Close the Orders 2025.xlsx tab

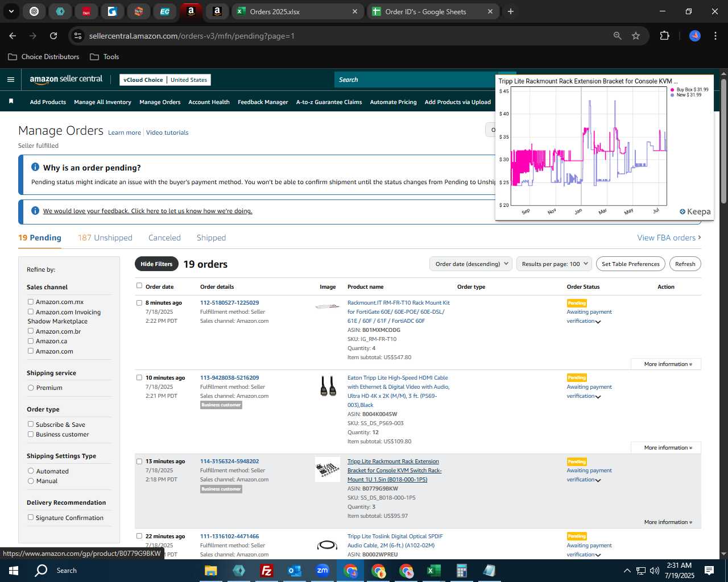tap(355, 11)
